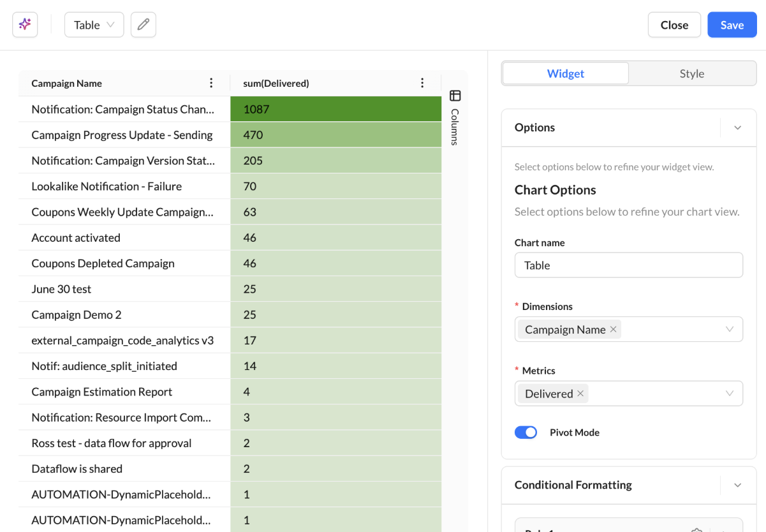Image resolution: width=766 pixels, height=532 pixels.
Task: Click the Close button
Action: pyautogui.click(x=674, y=25)
